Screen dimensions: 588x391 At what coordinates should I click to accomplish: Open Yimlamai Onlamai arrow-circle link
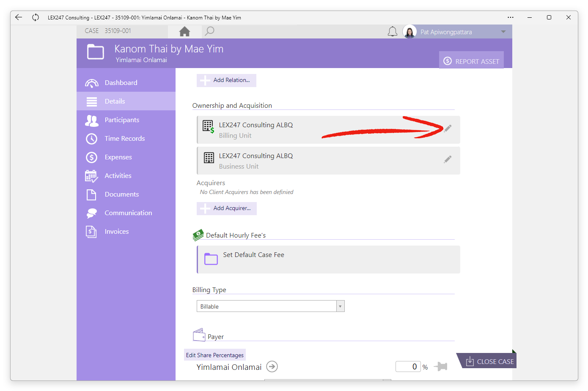272,366
